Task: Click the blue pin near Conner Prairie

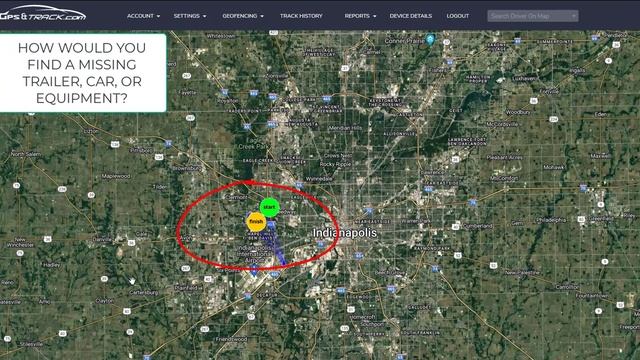Action: [430, 40]
